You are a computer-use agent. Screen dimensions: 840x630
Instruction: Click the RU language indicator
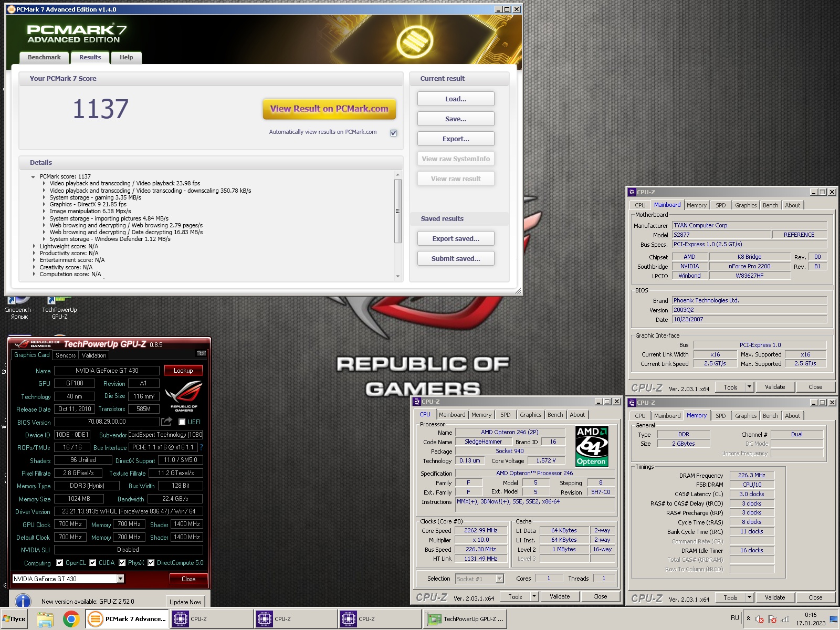[x=734, y=618]
